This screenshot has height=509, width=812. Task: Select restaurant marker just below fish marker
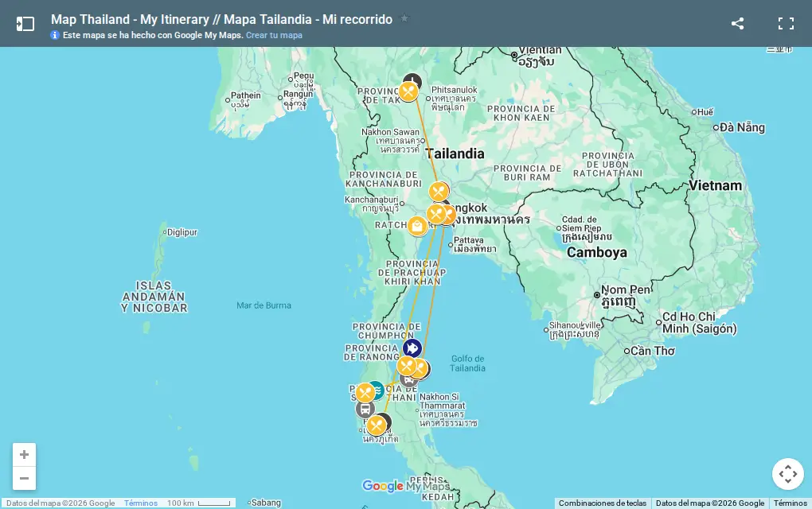coord(407,366)
